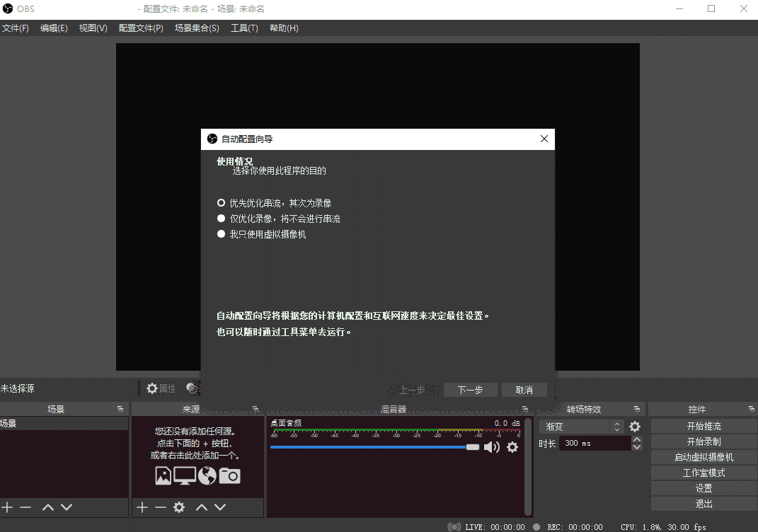Viewport: 758px width, 532px height.
Task: Choose the virtual camera only option
Action: coord(220,233)
